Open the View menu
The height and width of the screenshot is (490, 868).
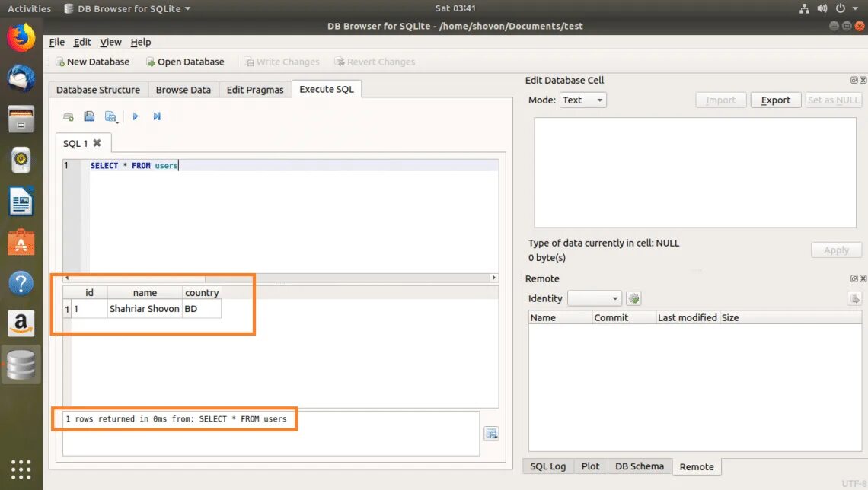coord(110,42)
